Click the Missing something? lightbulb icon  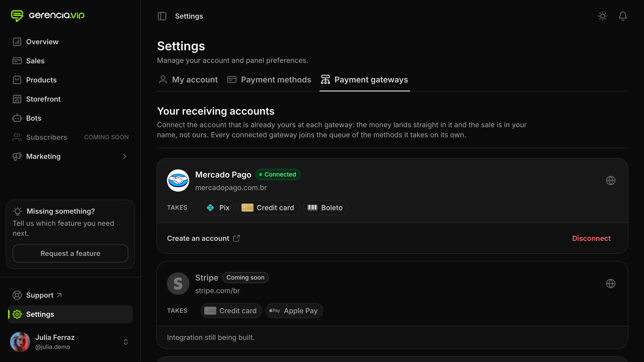pyautogui.click(x=17, y=211)
